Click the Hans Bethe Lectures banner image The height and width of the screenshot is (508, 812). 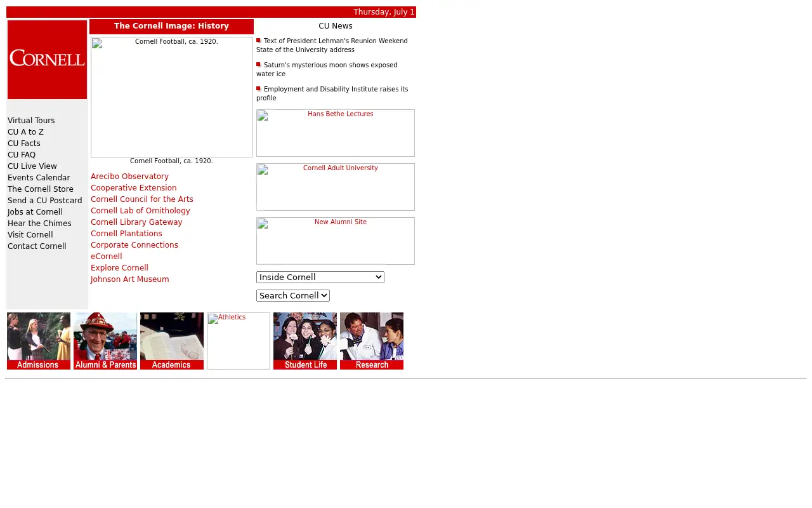pyautogui.click(x=336, y=133)
